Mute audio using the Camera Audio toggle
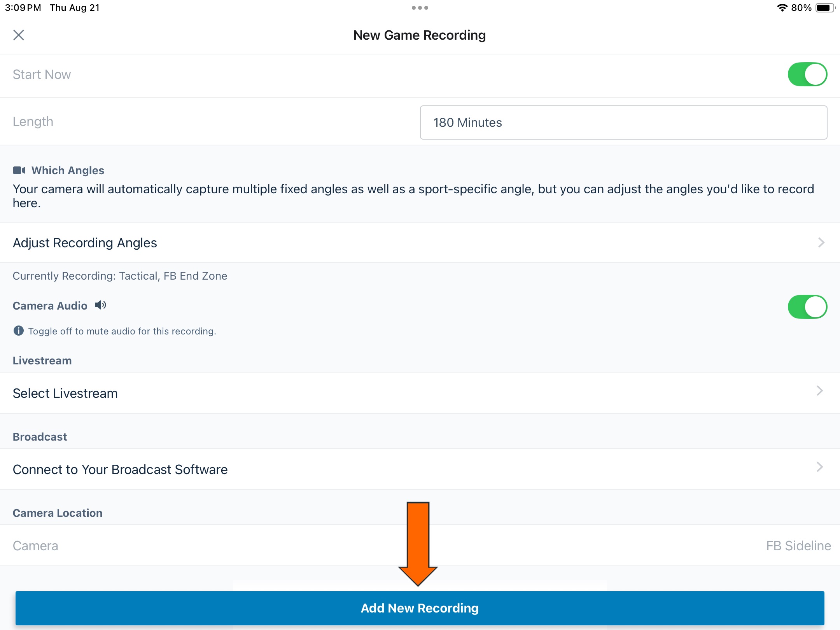Image resolution: width=840 pixels, height=630 pixels. 808,306
